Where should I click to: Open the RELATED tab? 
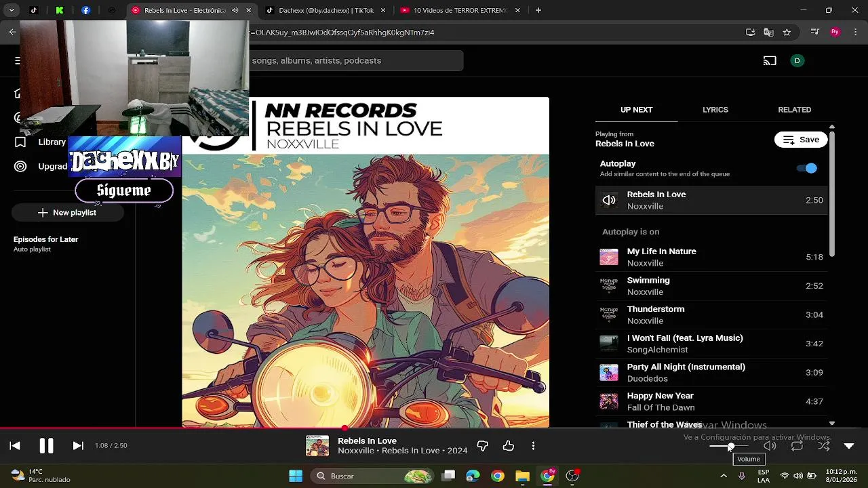tap(794, 110)
